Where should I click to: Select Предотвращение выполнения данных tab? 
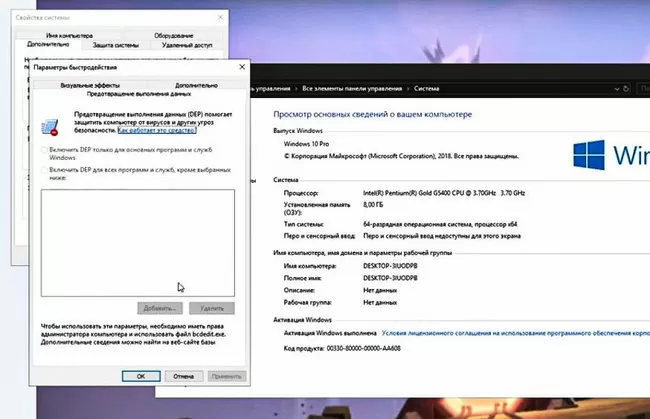139,94
